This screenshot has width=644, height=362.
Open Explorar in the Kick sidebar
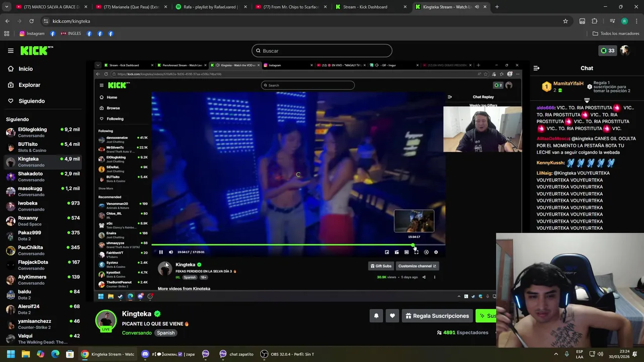(x=29, y=85)
